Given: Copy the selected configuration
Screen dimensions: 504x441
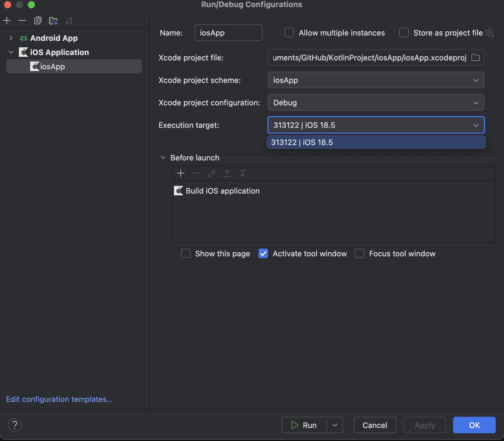Looking at the screenshot, I should pos(38,20).
